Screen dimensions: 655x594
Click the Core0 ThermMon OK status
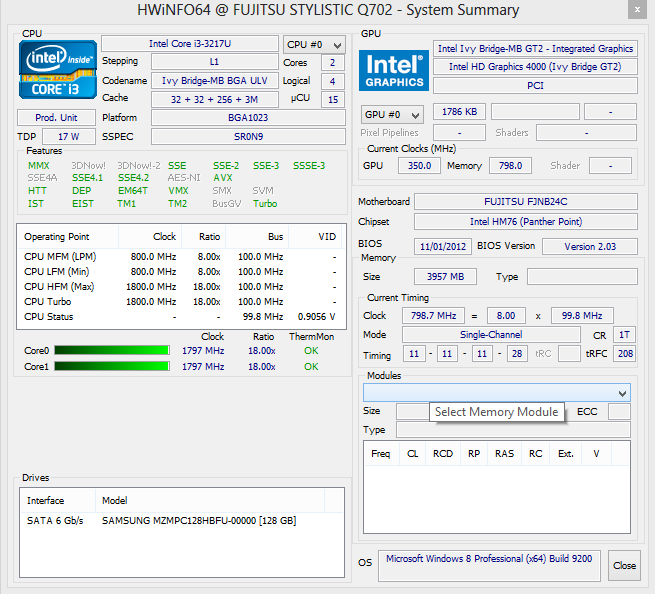(x=311, y=350)
